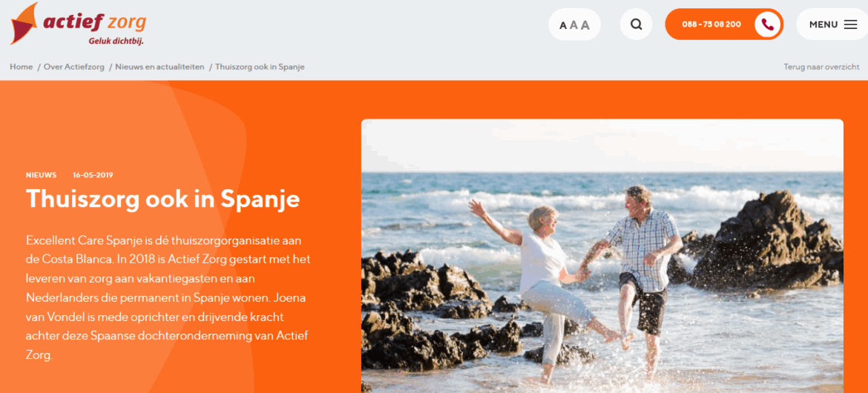Image resolution: width=868 pixels, height=393 pixels.
Task: Select the largest A font size
Action: point(585,25)
